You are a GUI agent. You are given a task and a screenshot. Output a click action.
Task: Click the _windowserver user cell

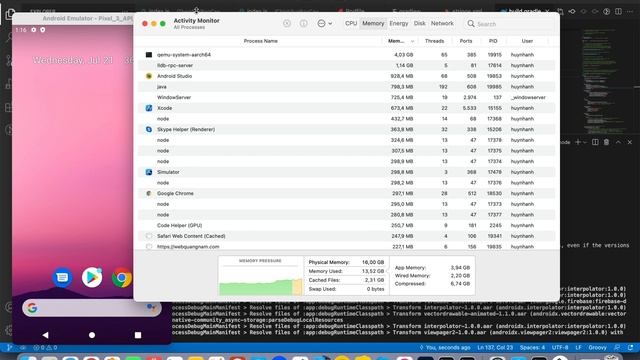point(528,98)
